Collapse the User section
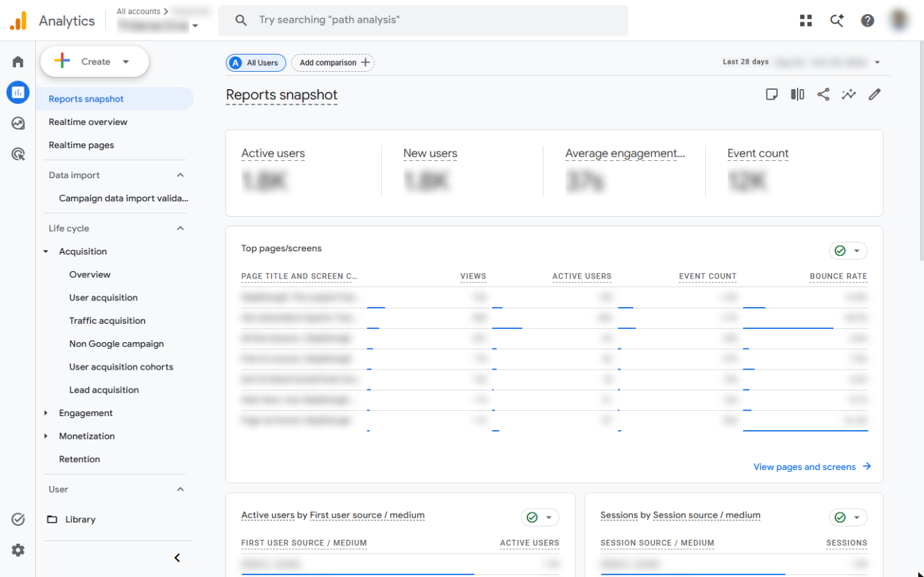This screenshot has width=924, height=577. pos(180,489)
